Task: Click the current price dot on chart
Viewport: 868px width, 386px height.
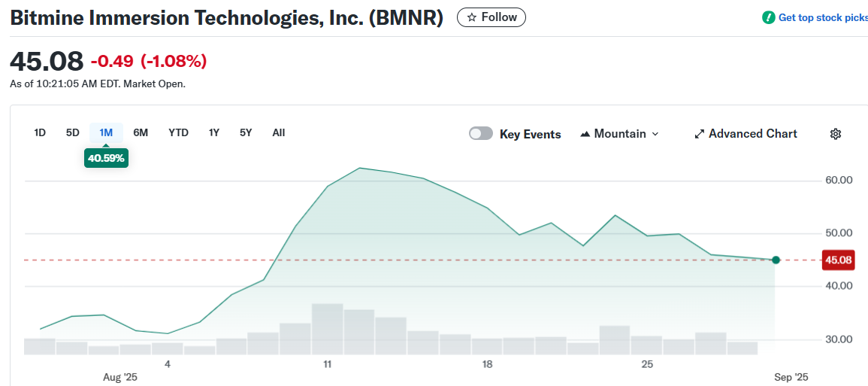Action: pos(776,260)
